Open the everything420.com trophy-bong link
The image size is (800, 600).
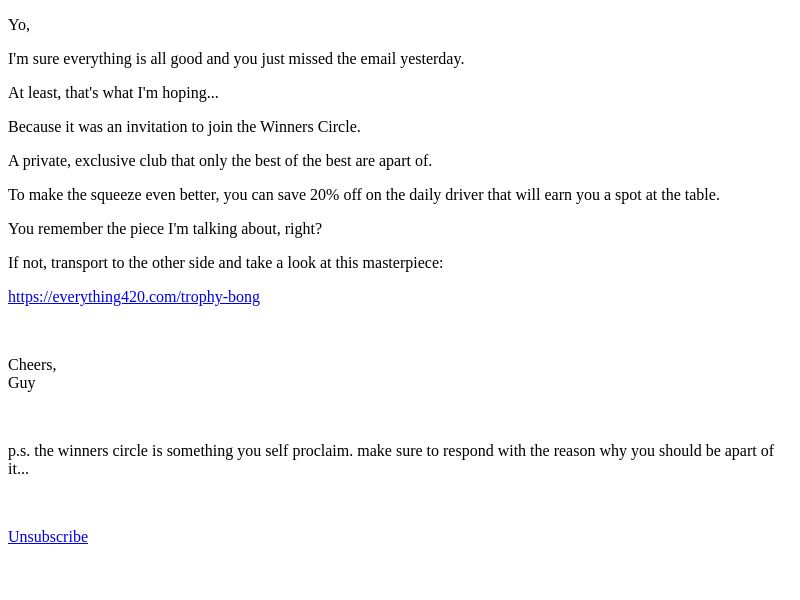pyautogui.click(x=134, y=297)
